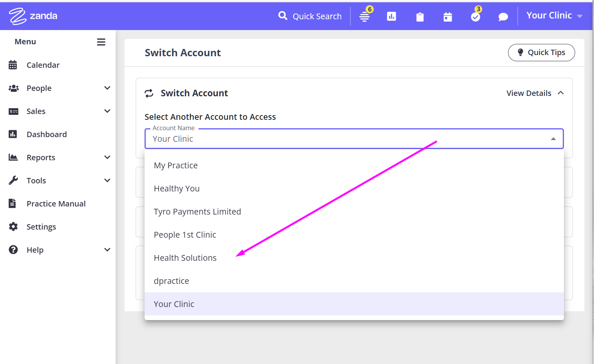
Task: Click the Quick Search magnifier
Action: point(283,16)
